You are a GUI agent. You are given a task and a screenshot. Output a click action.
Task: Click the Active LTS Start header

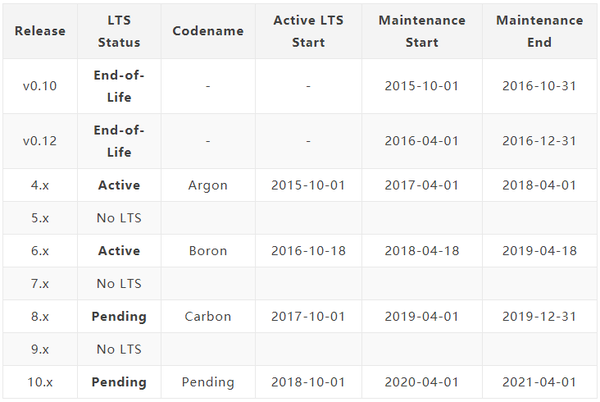[308, 31]
